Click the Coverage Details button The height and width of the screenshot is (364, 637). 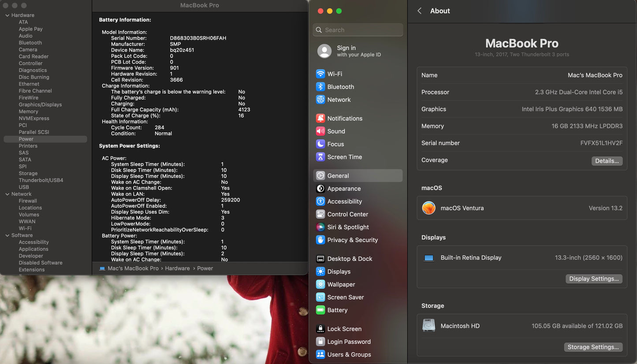point(607,161)
